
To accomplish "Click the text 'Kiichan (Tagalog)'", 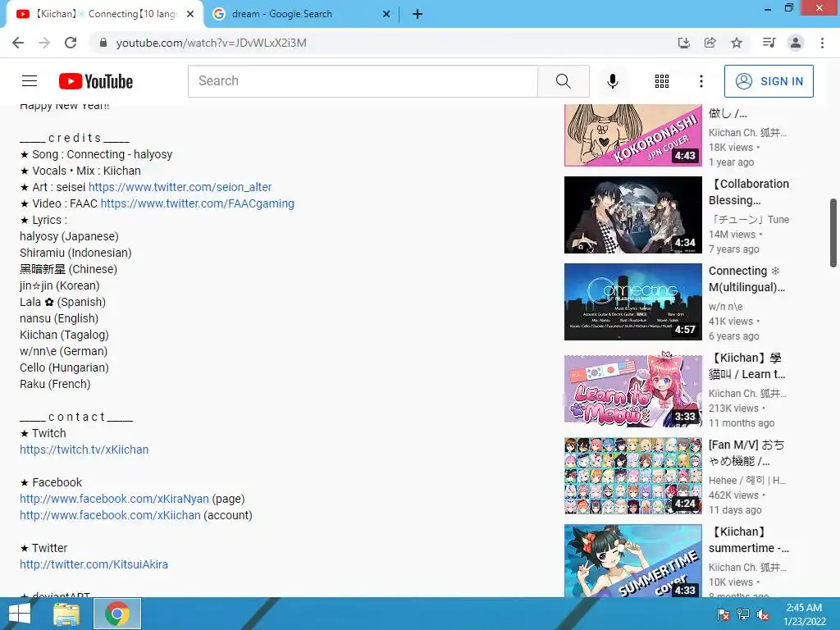I will (x=64, y=335).
